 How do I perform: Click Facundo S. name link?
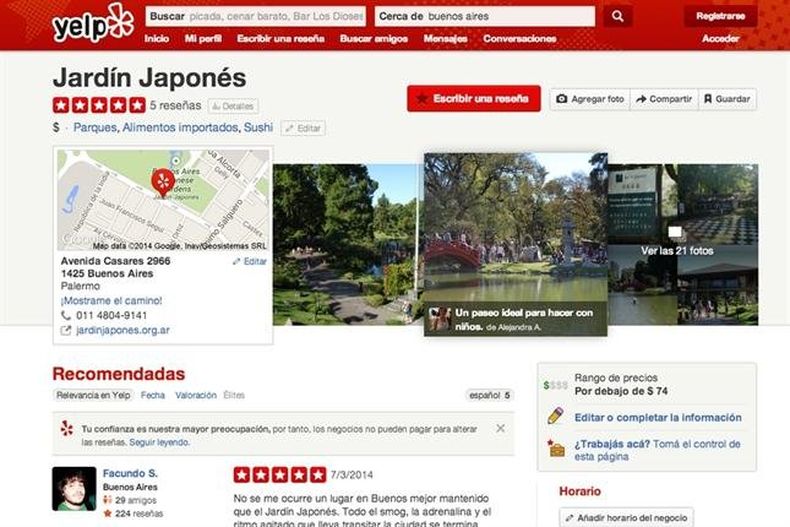click(x=130, y=473)
